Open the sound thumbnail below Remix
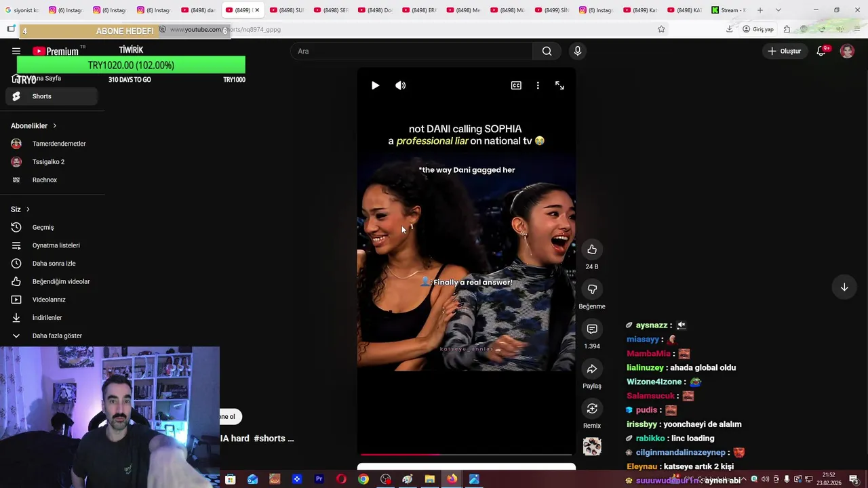This screenshot has width=868, height=488. point(592,446)
